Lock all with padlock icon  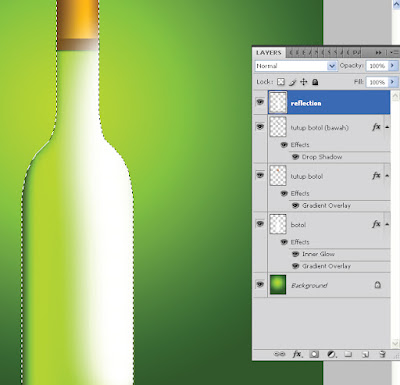(x=315, y=82)
